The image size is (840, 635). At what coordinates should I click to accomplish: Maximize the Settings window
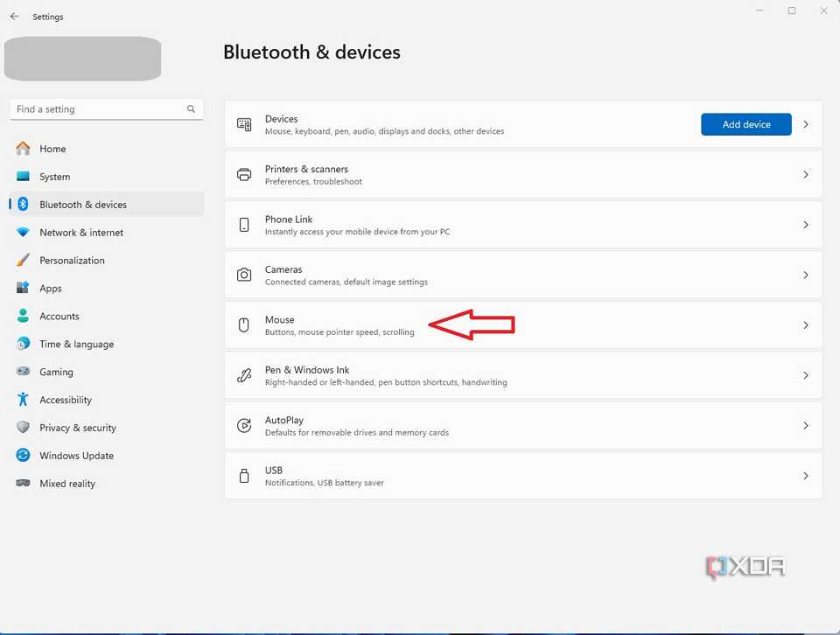point(792,10)
